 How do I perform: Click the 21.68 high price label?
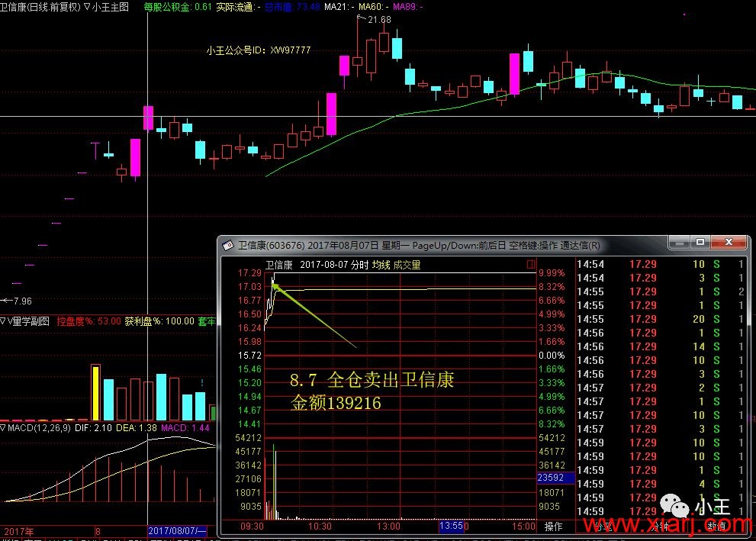point(379,20)
